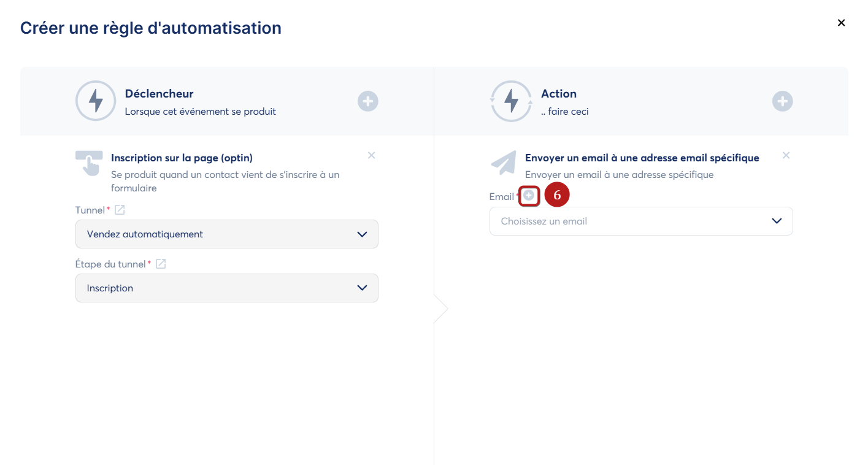
Task: Expand the Vendez automatiquement chevron arrow
Action: coord(362,234)
